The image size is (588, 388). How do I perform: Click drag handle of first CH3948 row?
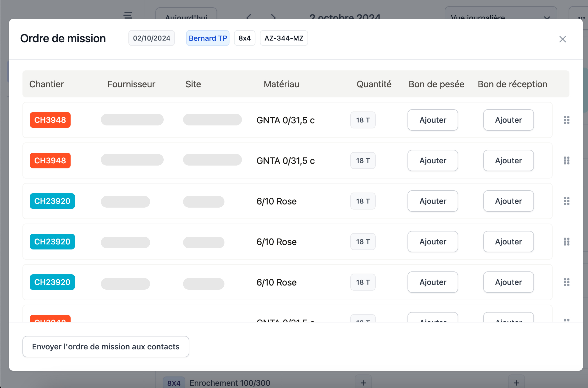coord(566,120)
